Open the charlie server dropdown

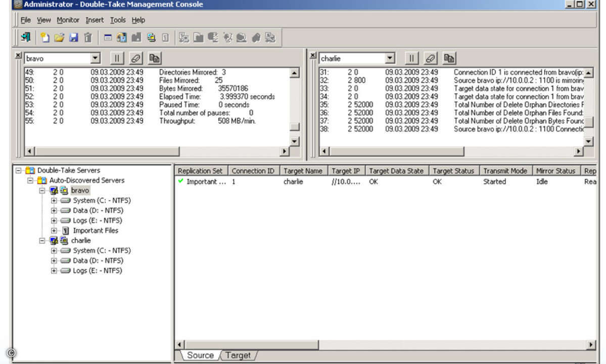pos(390,58)
